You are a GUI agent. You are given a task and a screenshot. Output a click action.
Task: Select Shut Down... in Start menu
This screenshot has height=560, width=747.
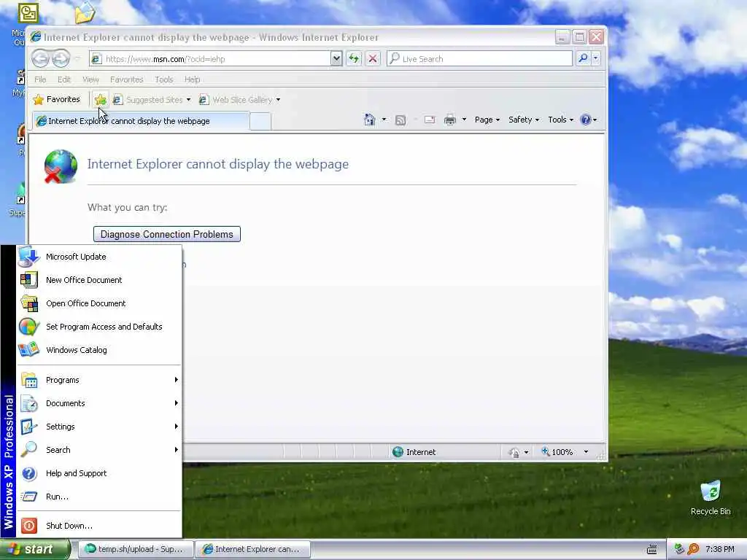coord(99,526)
